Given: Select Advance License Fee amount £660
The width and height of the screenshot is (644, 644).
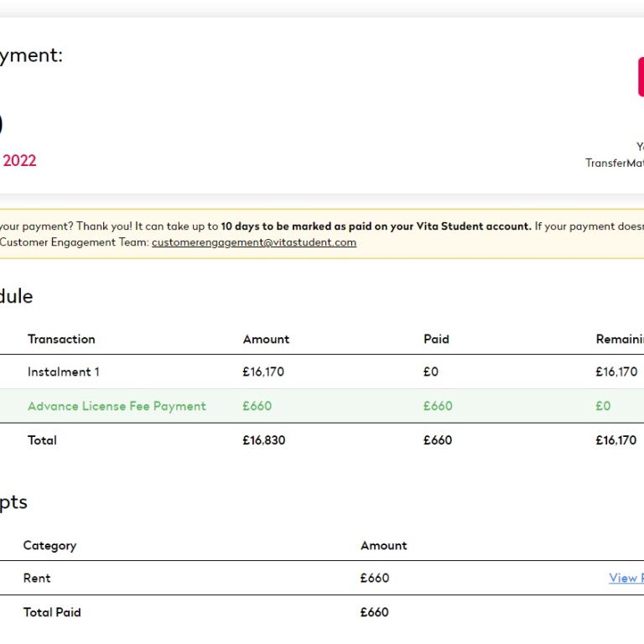Looking at the screenshot, I should pos(257,406).
